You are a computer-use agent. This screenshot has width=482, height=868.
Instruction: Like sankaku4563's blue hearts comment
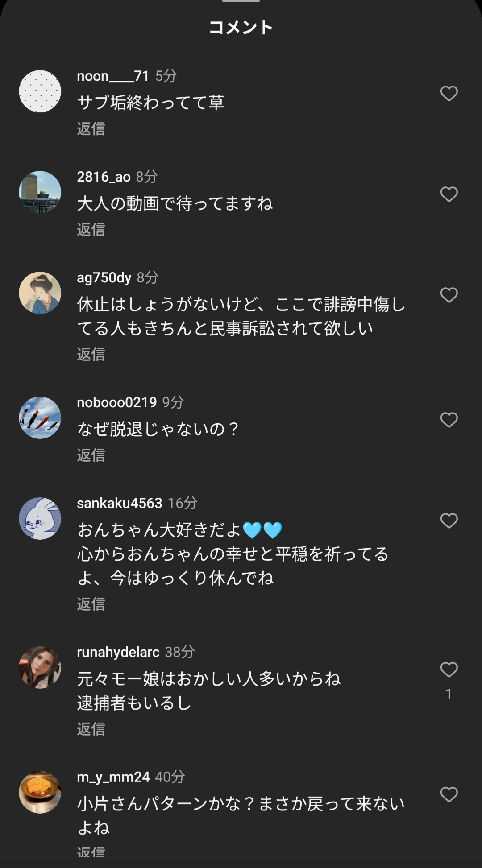pyautogui.click(x=449, y=521)
